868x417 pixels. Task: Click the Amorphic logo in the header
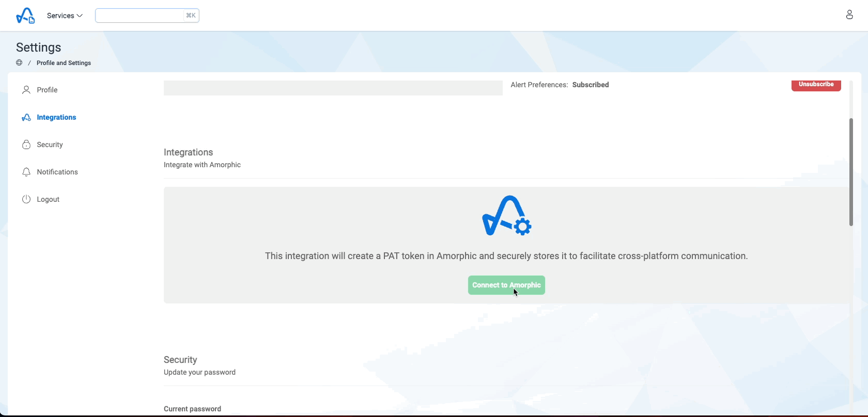[25, 15]
